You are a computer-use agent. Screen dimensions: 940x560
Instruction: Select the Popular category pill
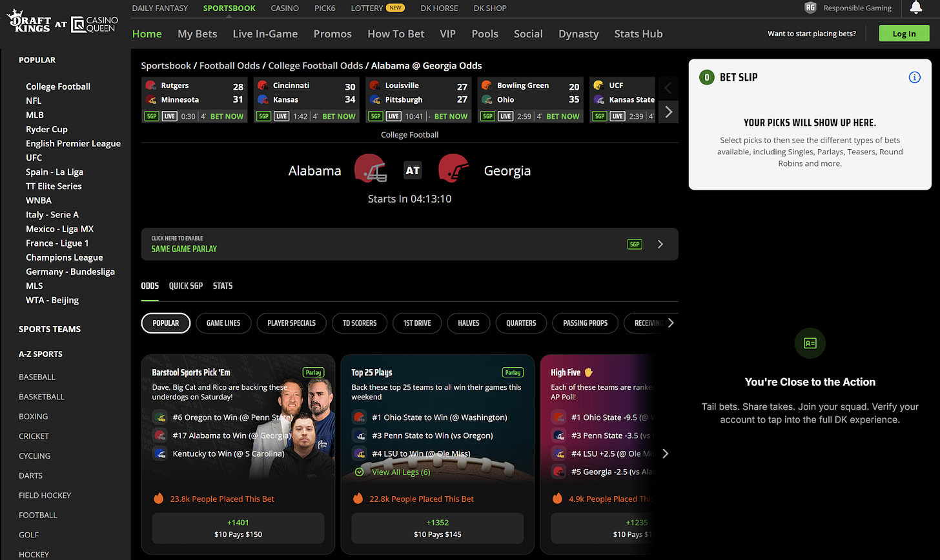(166, 323)
